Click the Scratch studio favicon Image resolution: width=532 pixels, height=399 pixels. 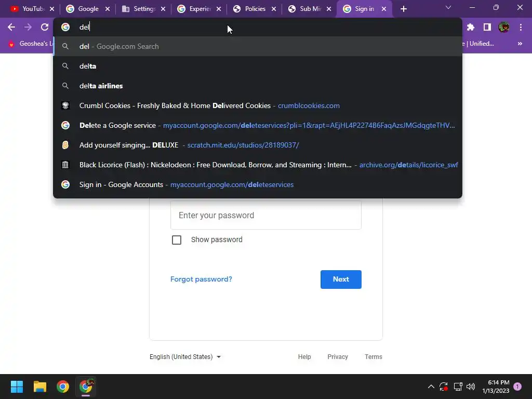click(65, 145)
